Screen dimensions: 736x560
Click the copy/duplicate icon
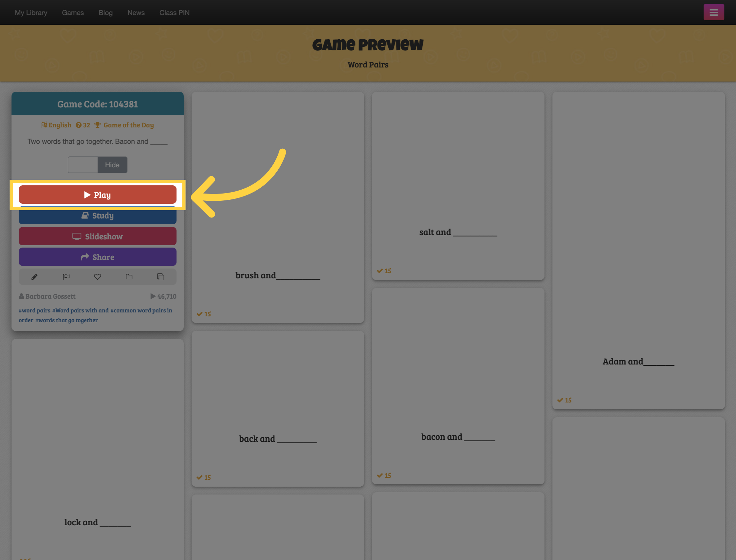[161, 276]
